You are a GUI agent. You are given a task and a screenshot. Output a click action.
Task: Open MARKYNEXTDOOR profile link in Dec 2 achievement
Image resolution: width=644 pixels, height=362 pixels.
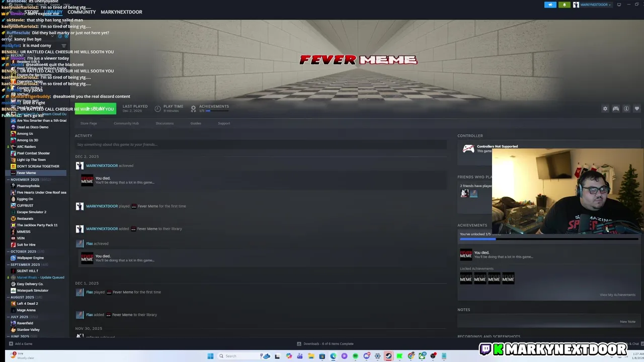102,165
